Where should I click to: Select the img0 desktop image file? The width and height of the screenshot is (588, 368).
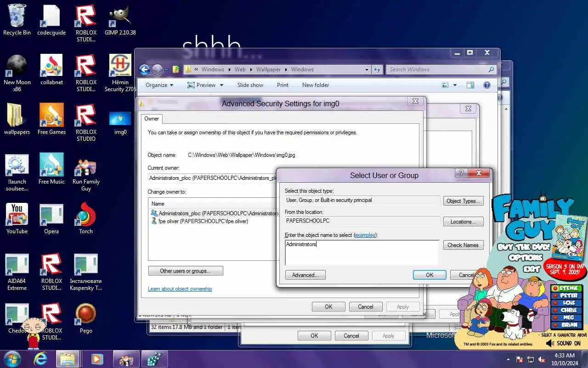120,122
